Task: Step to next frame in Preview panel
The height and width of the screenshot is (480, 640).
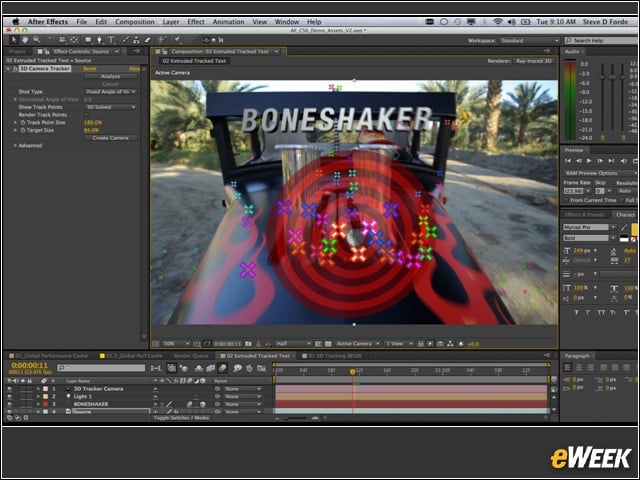Action: 600,161
